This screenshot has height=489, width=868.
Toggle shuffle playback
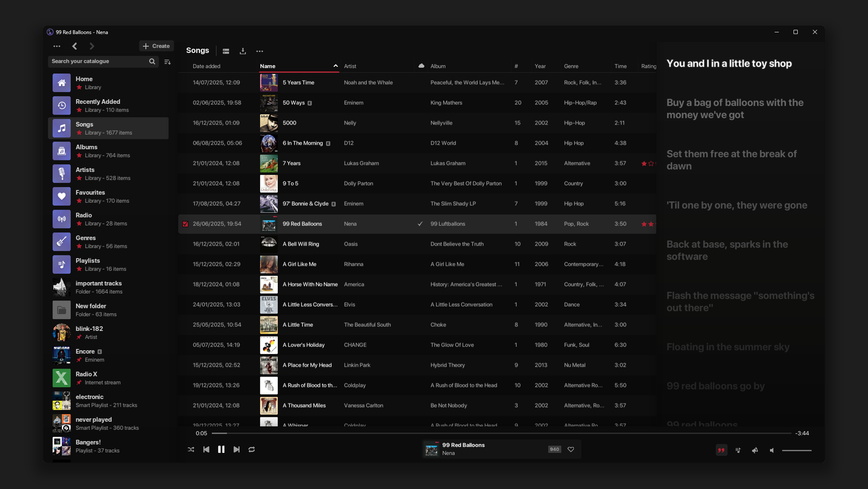pyautogui.click(x=191, y=449)
